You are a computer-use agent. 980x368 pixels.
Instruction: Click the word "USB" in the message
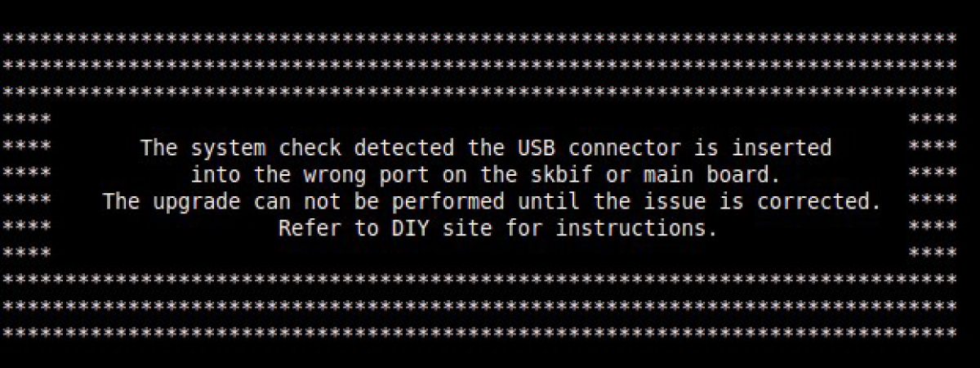(537, 148)
